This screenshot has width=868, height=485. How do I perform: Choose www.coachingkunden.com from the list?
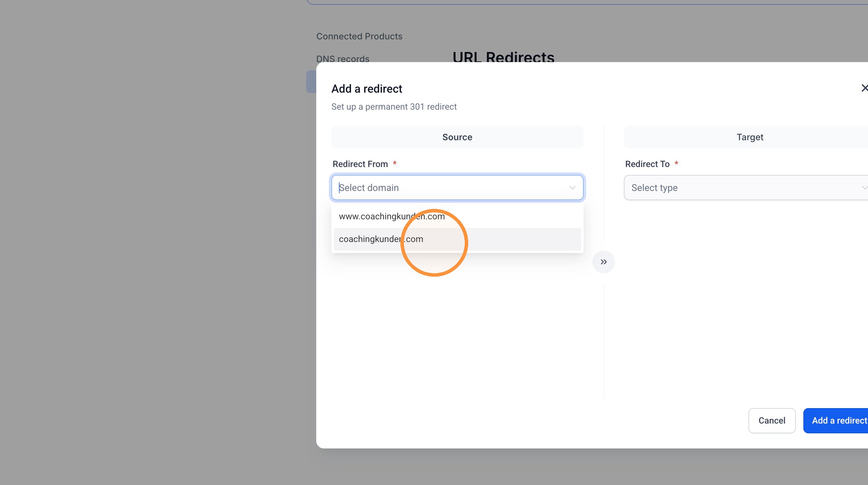tap(457, 216)
